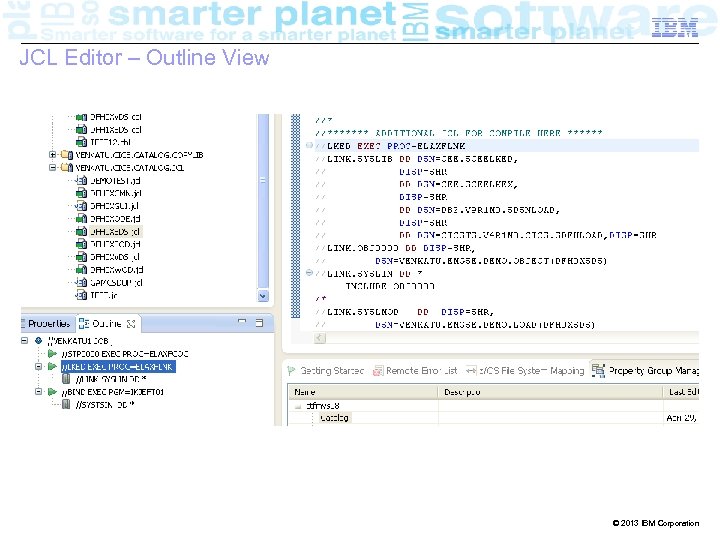Click the DD icon beside //SYSTSIN
The image size is (720, 540).
tap(66, 405)
